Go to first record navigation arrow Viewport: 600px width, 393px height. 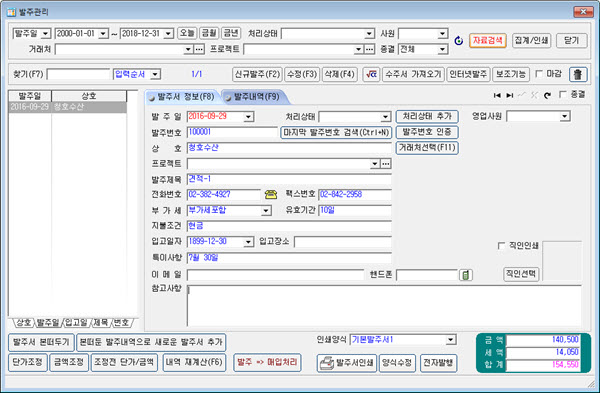point(497,95)
